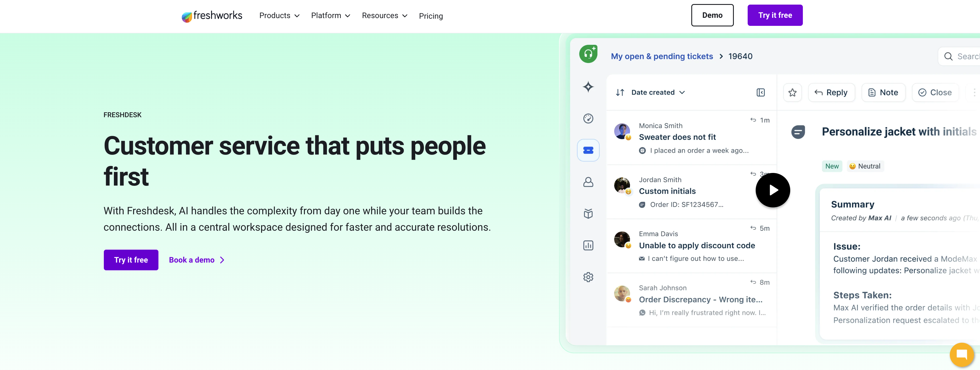Open the Products menu

279,16
